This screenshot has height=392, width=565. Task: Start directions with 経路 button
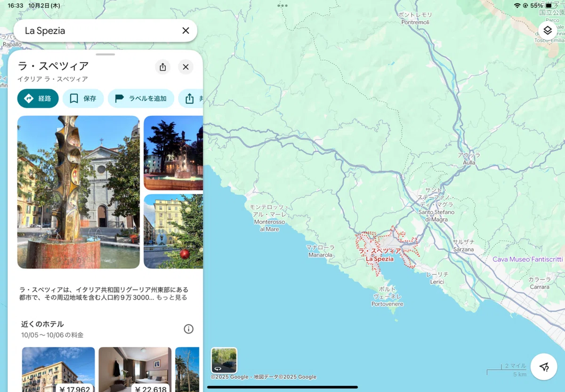coord(38,98)
